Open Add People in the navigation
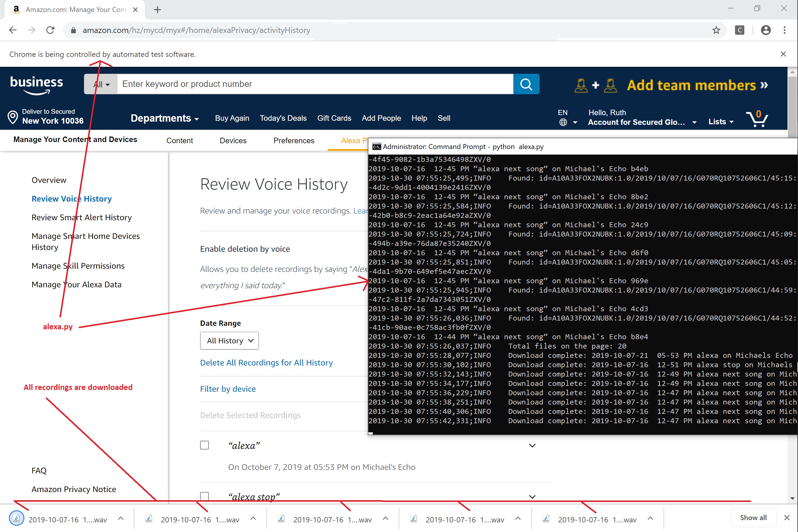 click(x=381, y=118)
